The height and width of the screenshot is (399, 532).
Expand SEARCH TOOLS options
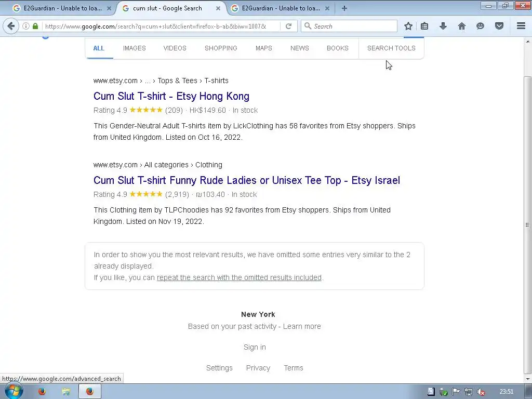point(391,48)
